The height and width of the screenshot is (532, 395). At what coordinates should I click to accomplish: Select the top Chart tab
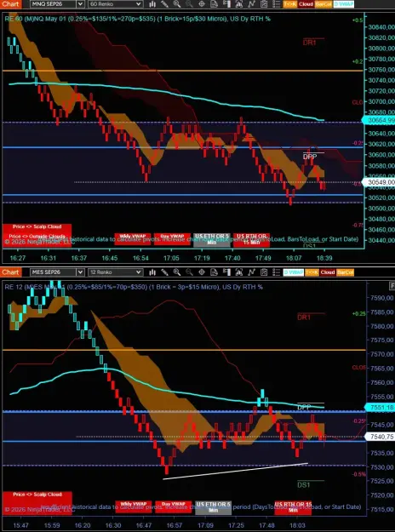coord(10,4)
